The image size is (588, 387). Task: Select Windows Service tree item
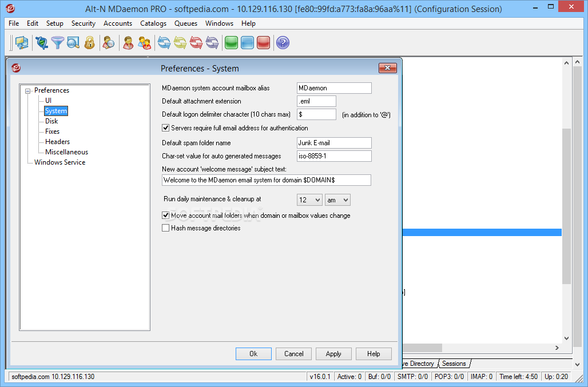pyautogui.click(x=60, y=162)
